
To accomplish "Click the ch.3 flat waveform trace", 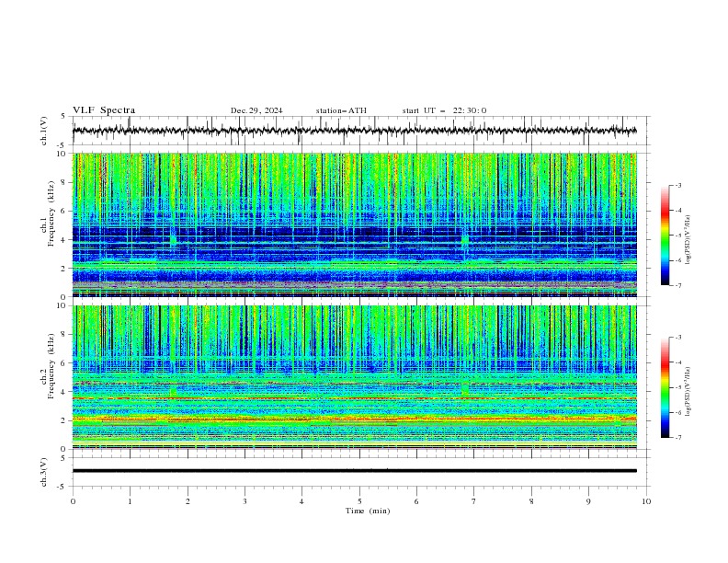I will 355,471.
